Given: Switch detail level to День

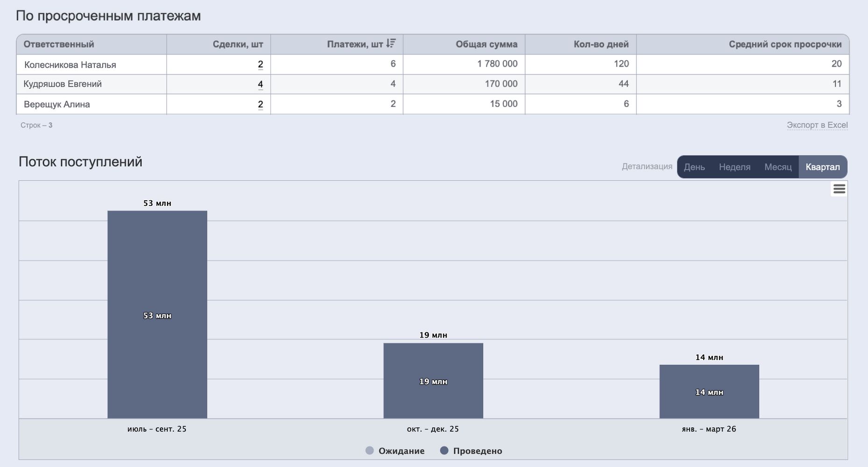Looking at the screenshot, I should [x=694, y=167].
